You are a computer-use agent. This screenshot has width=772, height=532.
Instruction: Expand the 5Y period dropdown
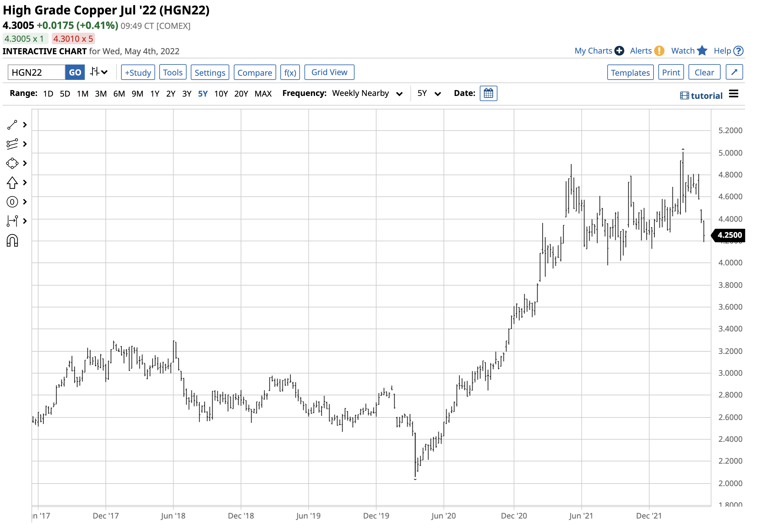[438, 94]
